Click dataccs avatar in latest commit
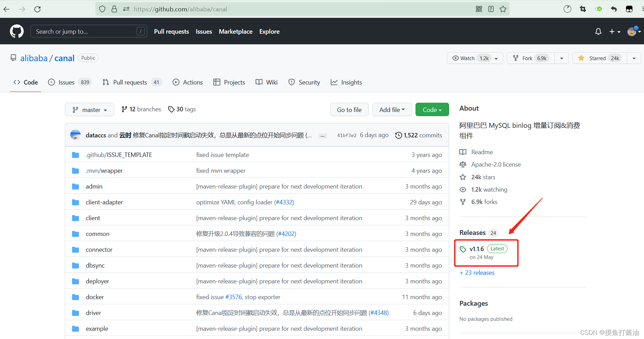Viewport: 644px width, 339px height. tap(75, 135)
